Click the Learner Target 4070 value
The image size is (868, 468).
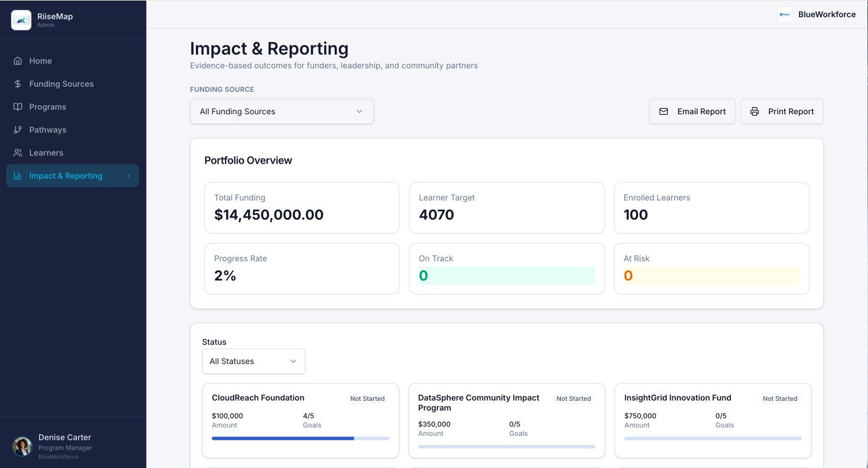(436, 215)
